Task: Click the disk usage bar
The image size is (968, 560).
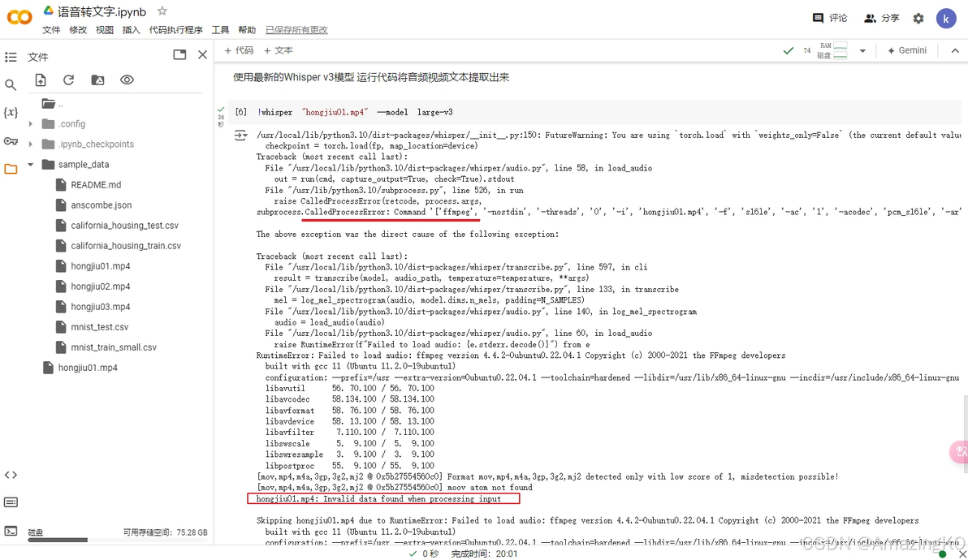Action: coord(58,541)
